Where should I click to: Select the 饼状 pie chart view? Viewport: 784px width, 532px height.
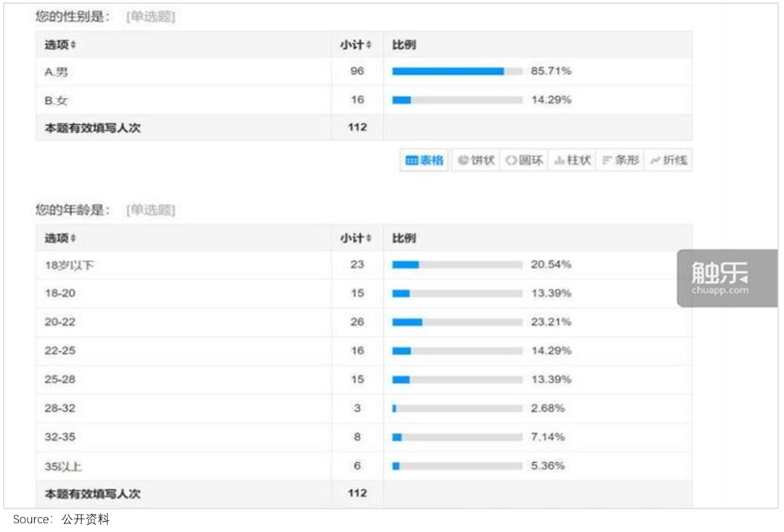point(476,160)
